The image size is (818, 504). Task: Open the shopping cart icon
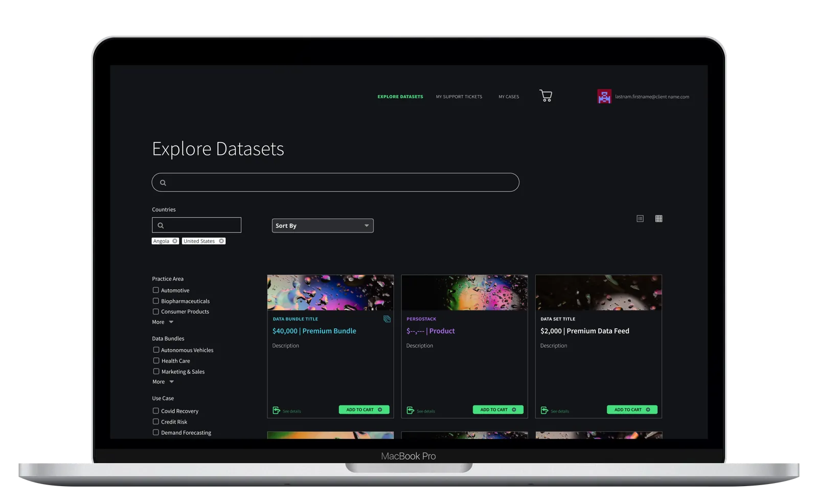coord(546,96)
